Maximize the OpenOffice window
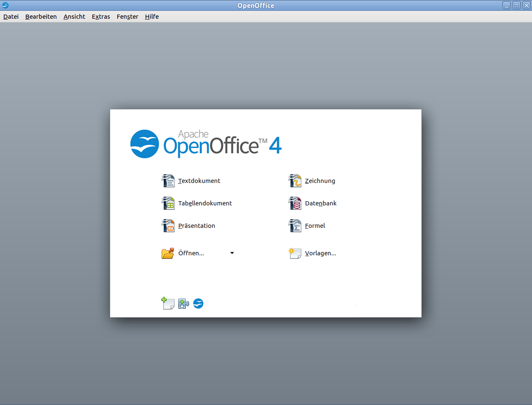Screen dimensions: 532x405 [x=517, y=5]
